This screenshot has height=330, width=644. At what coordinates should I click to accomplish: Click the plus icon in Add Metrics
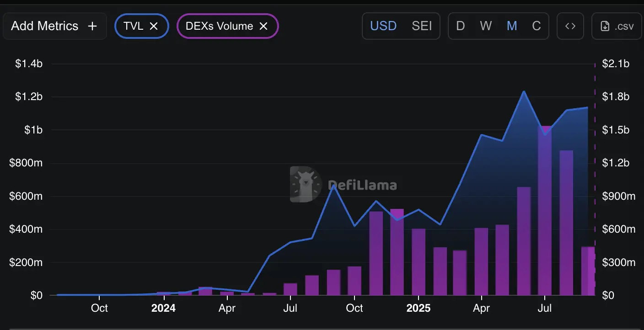(92, 26)
